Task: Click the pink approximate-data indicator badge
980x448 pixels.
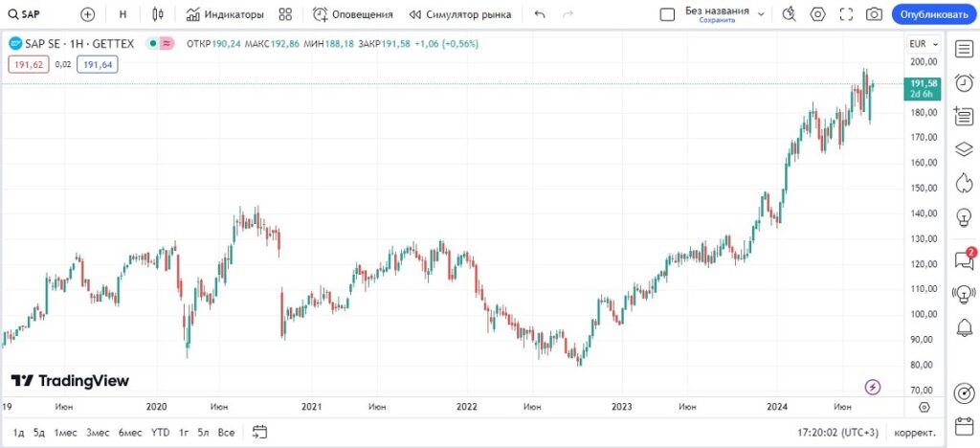Action: tap(167, 44)
